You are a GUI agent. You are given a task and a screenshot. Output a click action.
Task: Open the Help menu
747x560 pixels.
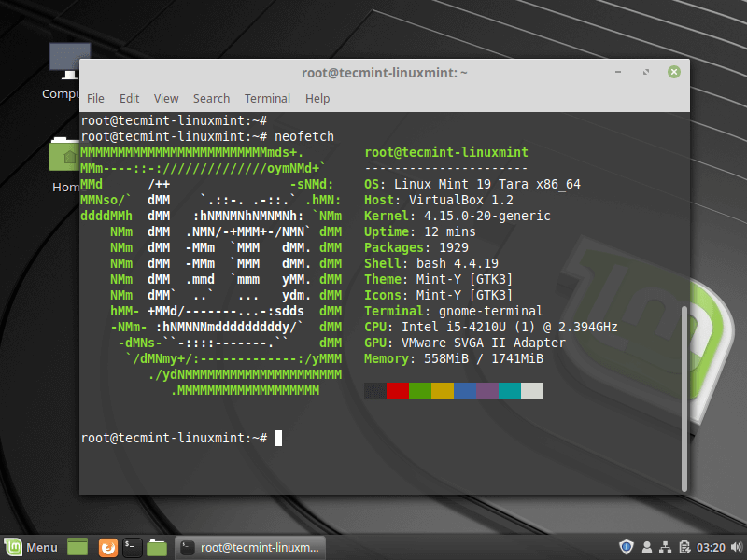pyautogui.click(x=317, y=98)
